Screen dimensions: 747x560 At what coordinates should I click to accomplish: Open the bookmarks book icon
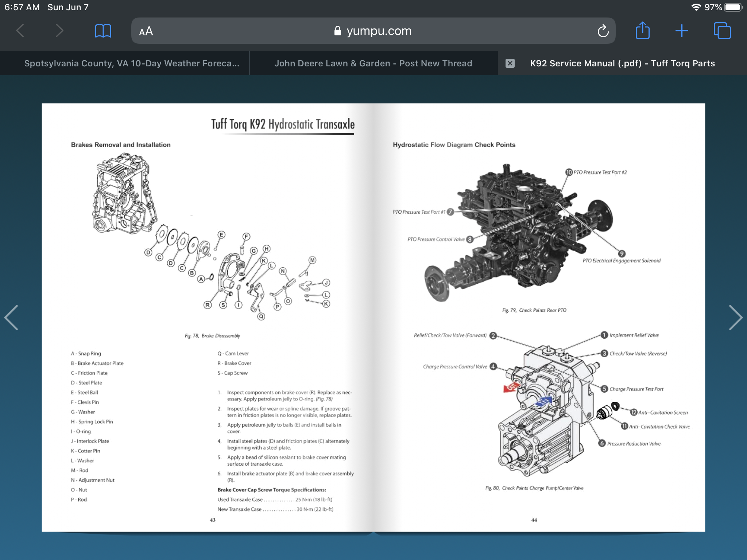coord(103,31)
